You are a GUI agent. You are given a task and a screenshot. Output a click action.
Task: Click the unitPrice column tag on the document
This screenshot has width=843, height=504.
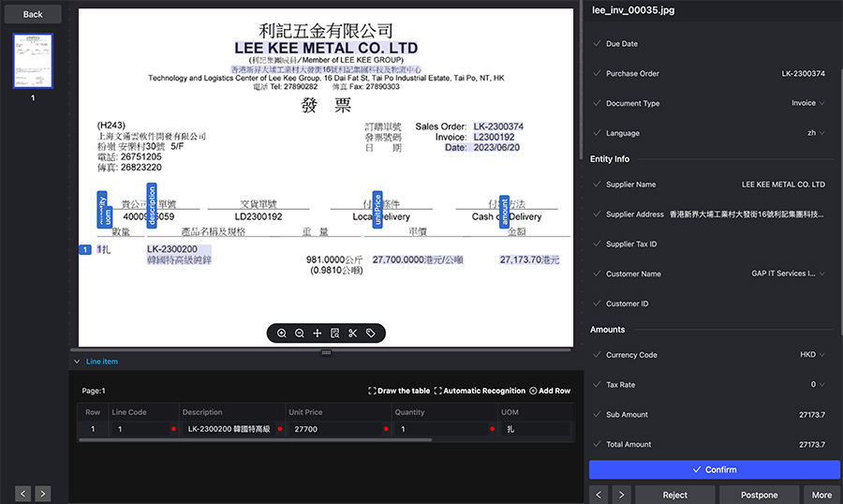pyautogui.click(x=377, y=209)
